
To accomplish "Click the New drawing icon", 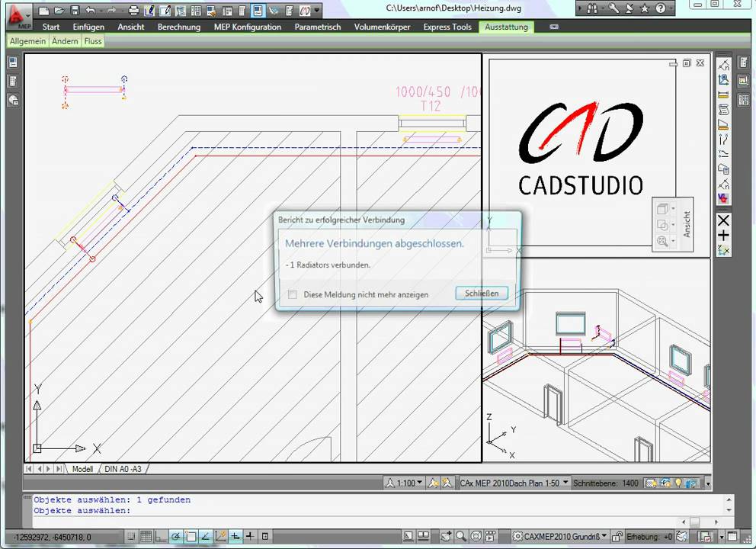I will pos(44,10).
